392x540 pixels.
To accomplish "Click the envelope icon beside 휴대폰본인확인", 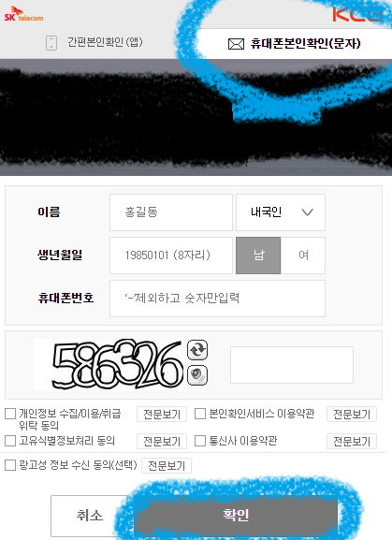I will click(236, 44).
